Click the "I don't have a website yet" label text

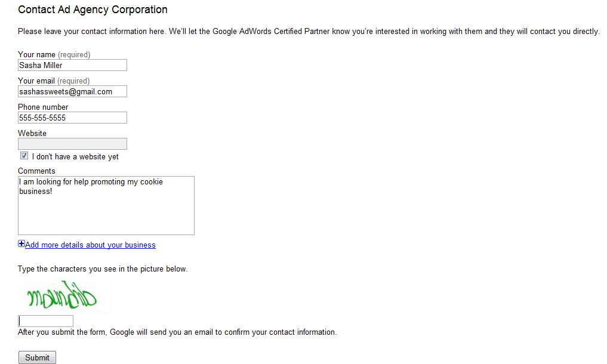tap(75, 157)
